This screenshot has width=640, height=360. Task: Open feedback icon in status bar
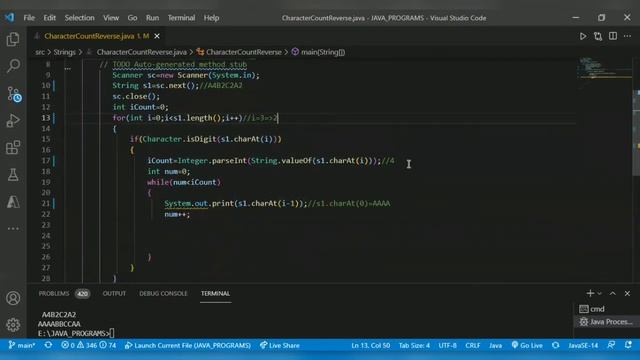click(611, 345)
